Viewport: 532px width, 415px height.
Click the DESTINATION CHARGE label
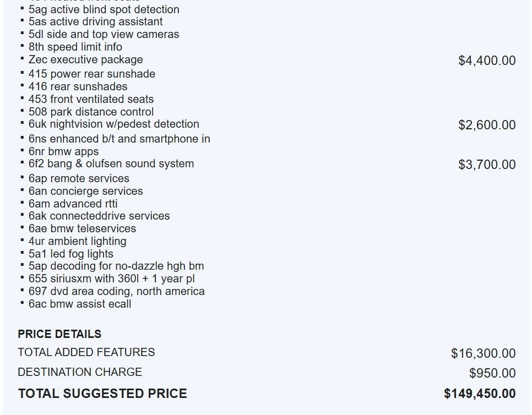pyautogui.click(x=80, y=372)
